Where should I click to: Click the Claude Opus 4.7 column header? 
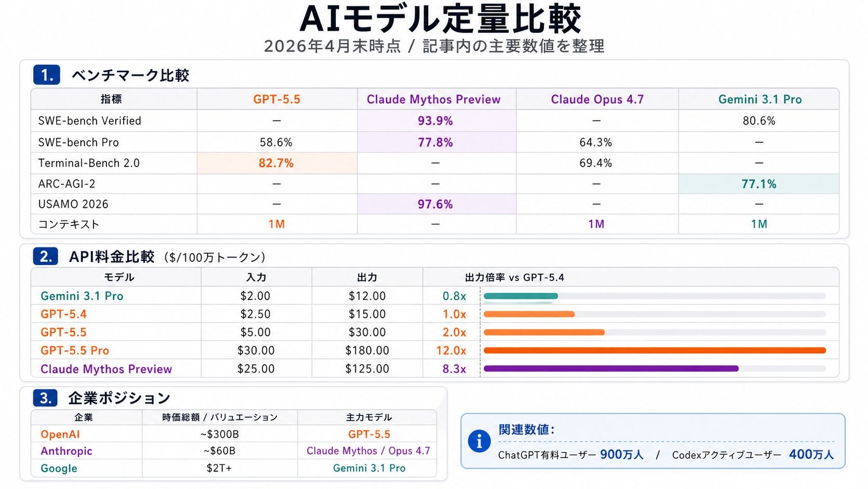click(x=597, y=99)
